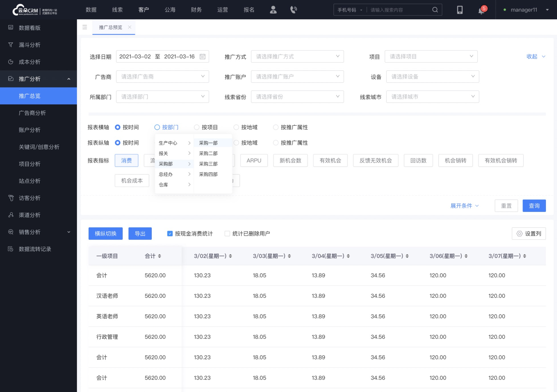
Task: Click the 销售分析 sales analysis icon
Action: pyautogui.click(x=11, y=232)
